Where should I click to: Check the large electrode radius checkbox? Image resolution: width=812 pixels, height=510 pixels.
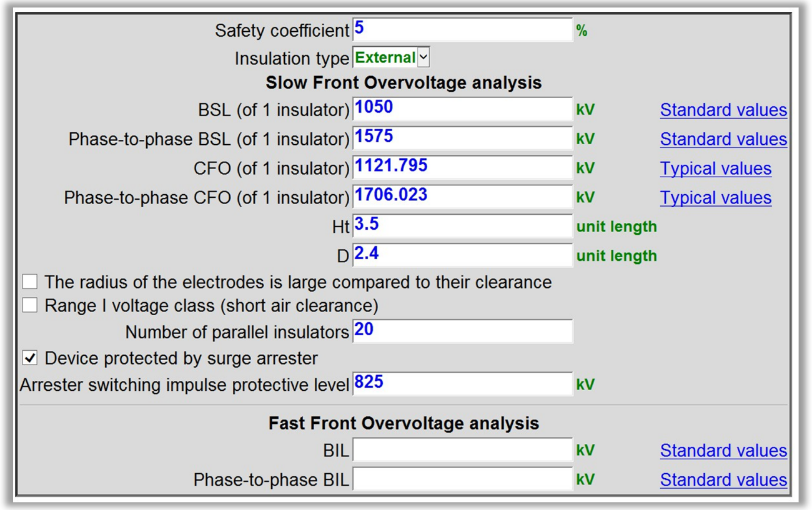click(30, 282)
